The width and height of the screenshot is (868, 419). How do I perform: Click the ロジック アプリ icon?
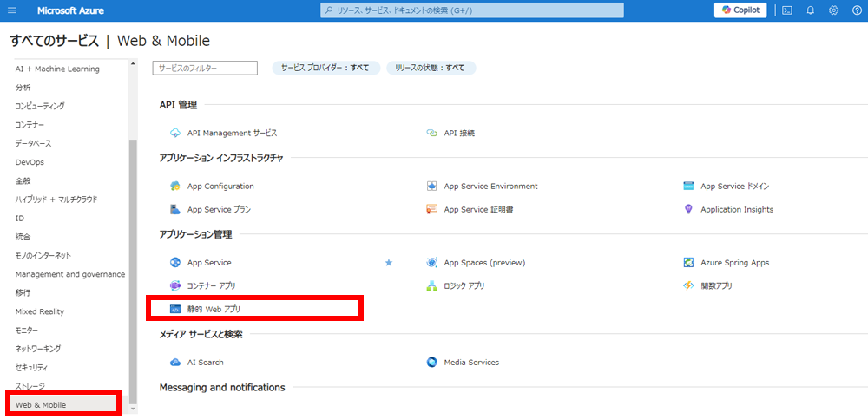pyautogui.click(x=431, y=286)
